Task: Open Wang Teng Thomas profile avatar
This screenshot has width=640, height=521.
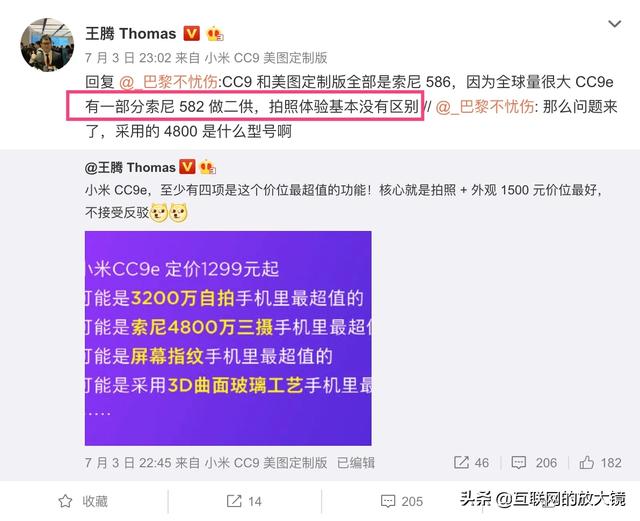Action: 47,45
